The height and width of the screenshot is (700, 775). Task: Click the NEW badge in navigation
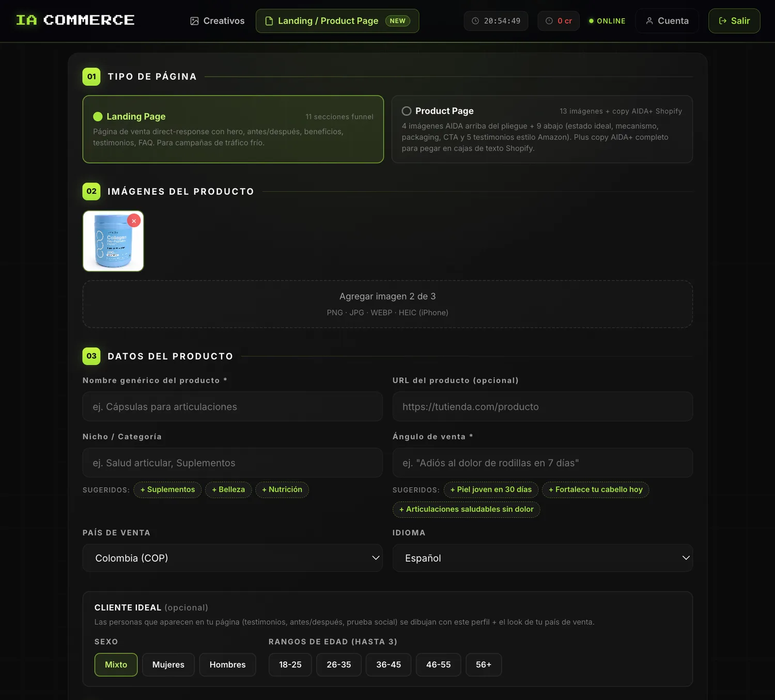397,21
